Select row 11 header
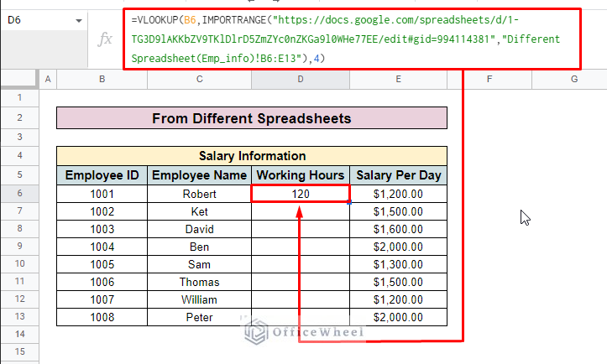Viewport: 607px width, 364px height. 20,282
